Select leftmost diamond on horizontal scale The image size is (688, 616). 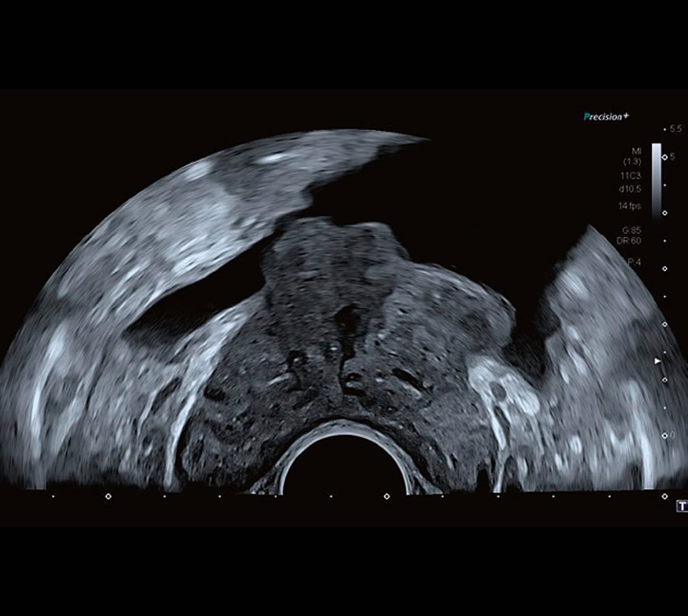point(108,496)
